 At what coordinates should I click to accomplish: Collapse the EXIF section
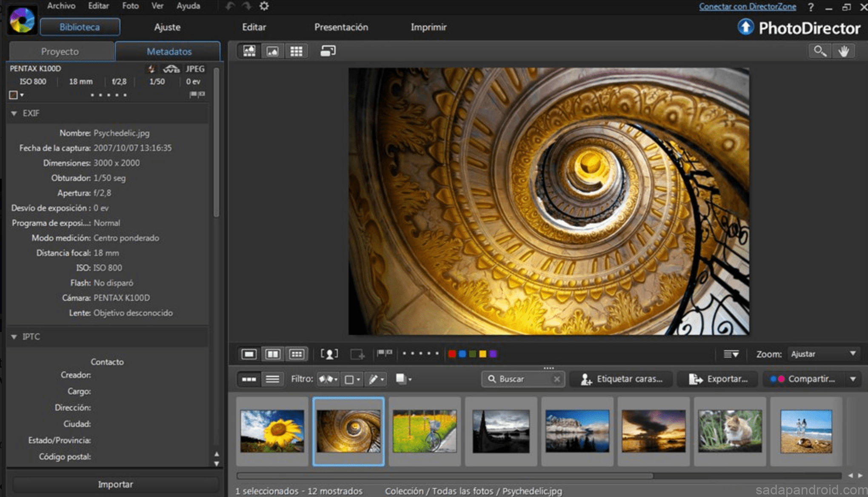14,113
